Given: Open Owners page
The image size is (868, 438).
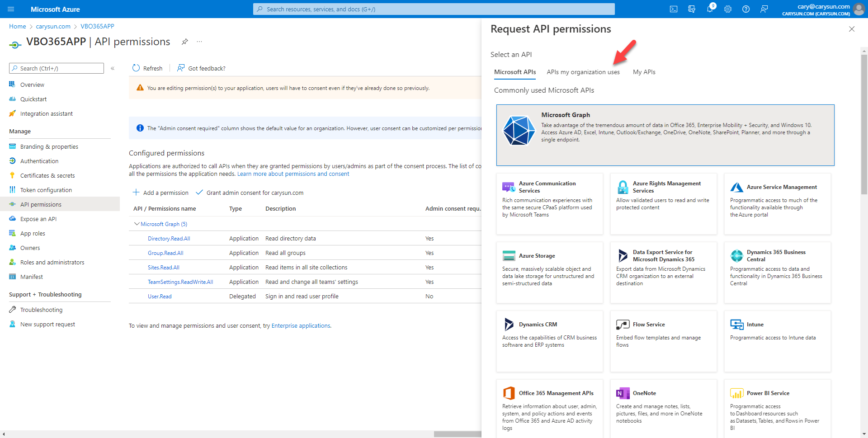Looking at the screenshot, I should click(30, 248).
